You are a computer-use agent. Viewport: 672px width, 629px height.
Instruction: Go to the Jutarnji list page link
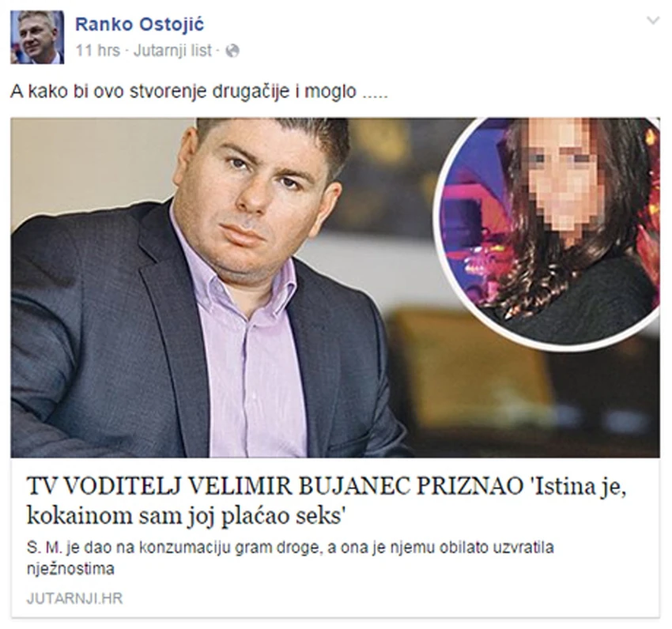click(172, 51)
